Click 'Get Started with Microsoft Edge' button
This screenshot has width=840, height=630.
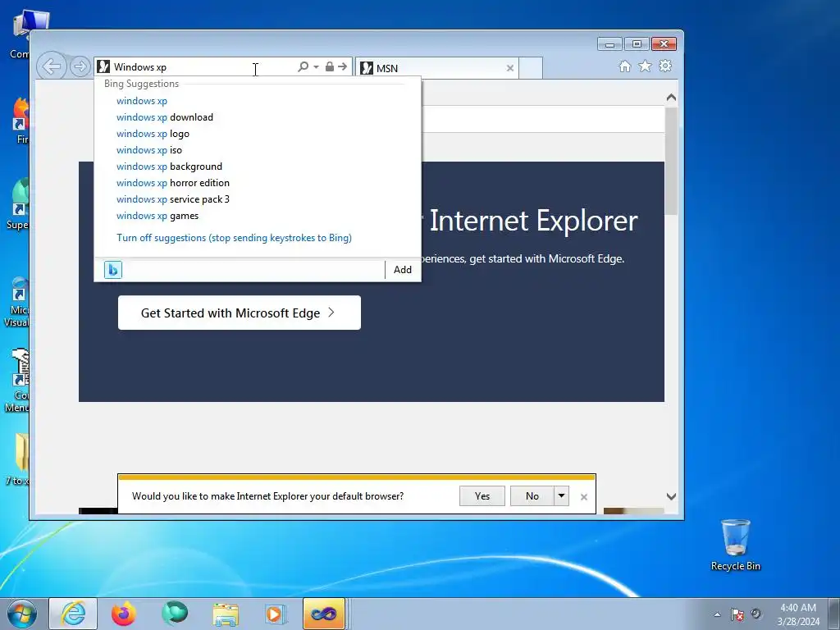240,313
